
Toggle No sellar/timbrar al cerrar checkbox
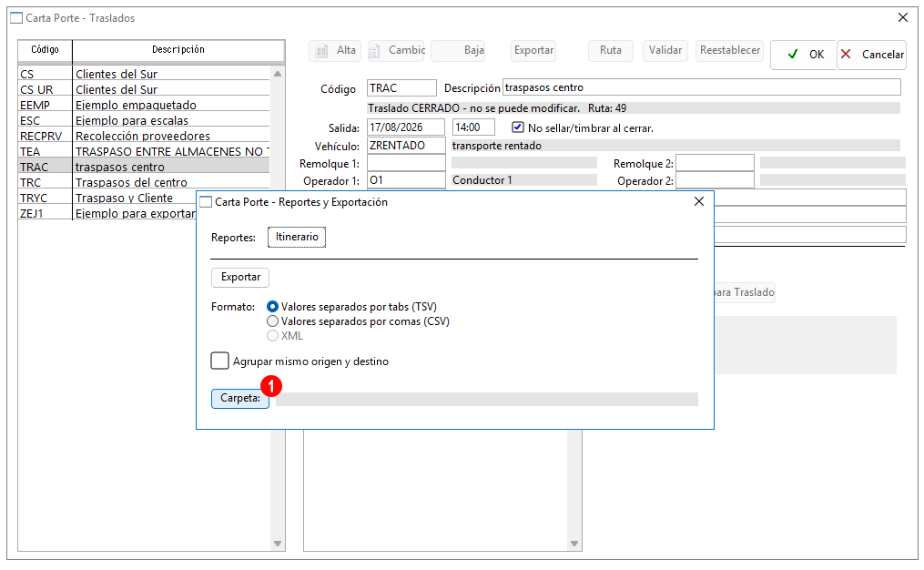click(517, 127)
